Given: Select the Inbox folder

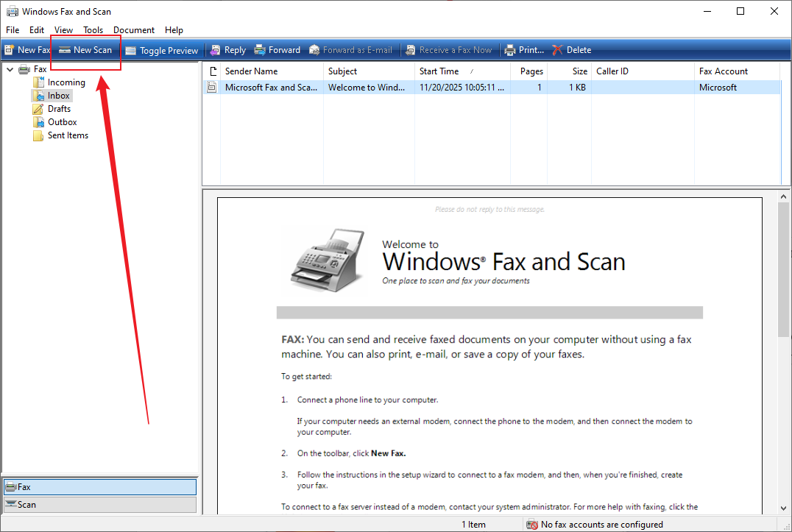Looking at the screenshot, I should click(57, 95).
